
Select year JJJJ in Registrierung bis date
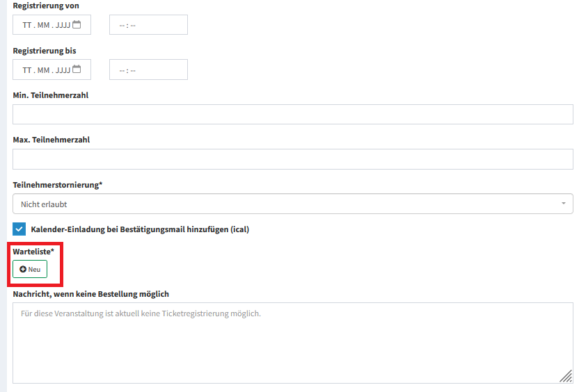pyautogui.click(x=63, y=70)
